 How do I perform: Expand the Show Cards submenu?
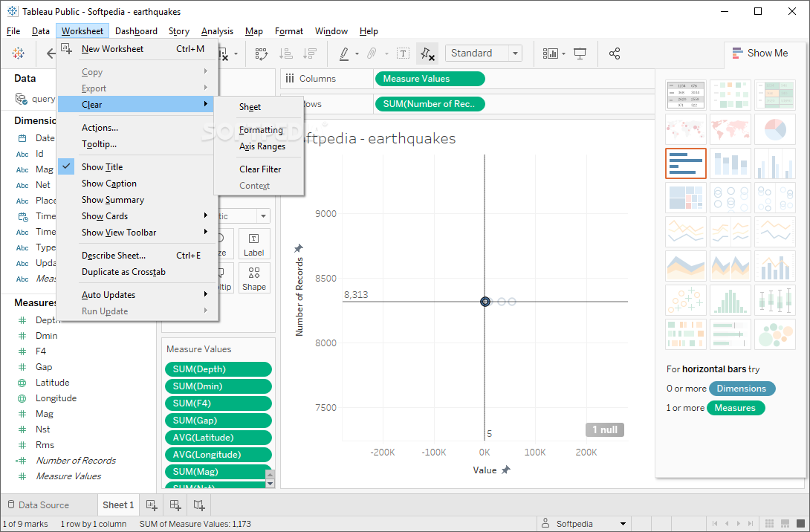[x=136, y=216]
